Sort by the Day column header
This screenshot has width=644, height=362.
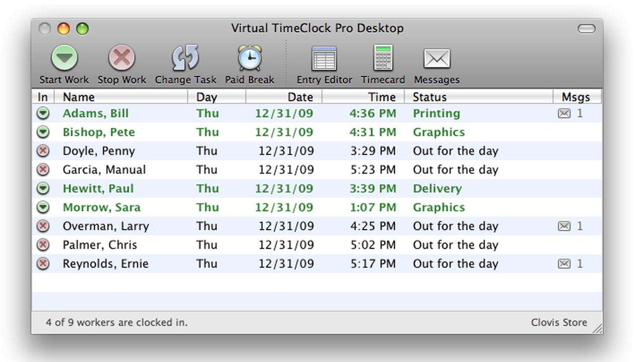point(217,97)
